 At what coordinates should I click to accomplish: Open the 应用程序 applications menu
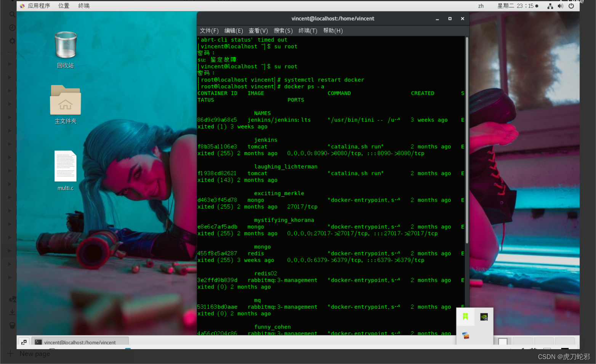tap(35, 6)
